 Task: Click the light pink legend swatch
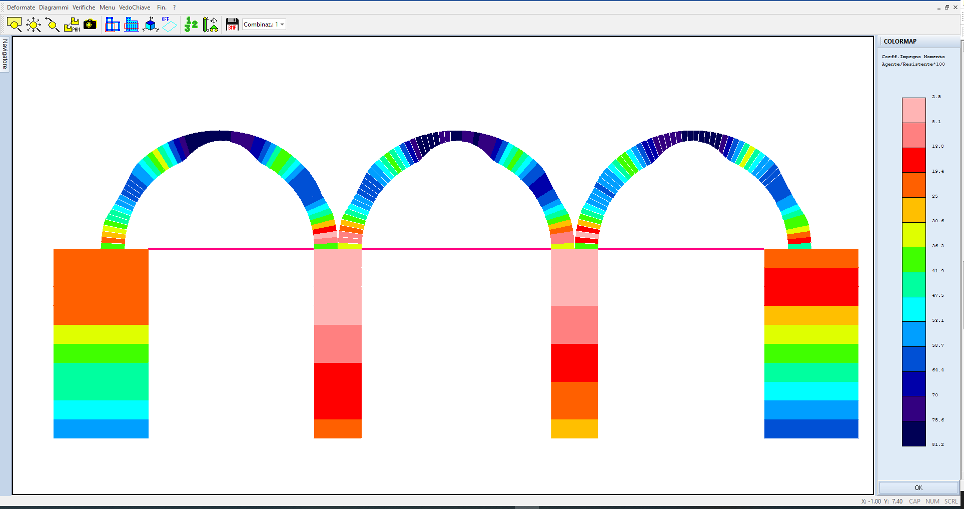coord(914,109)
